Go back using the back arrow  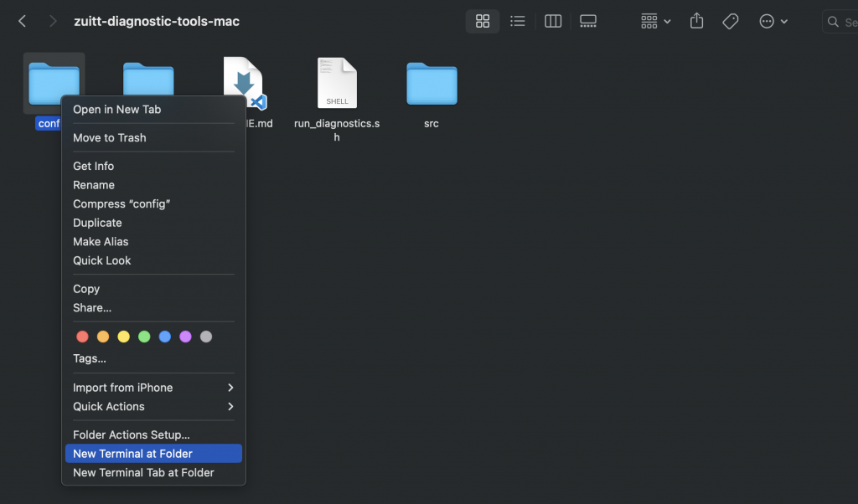pyautogui.click(x=23, y=22)
